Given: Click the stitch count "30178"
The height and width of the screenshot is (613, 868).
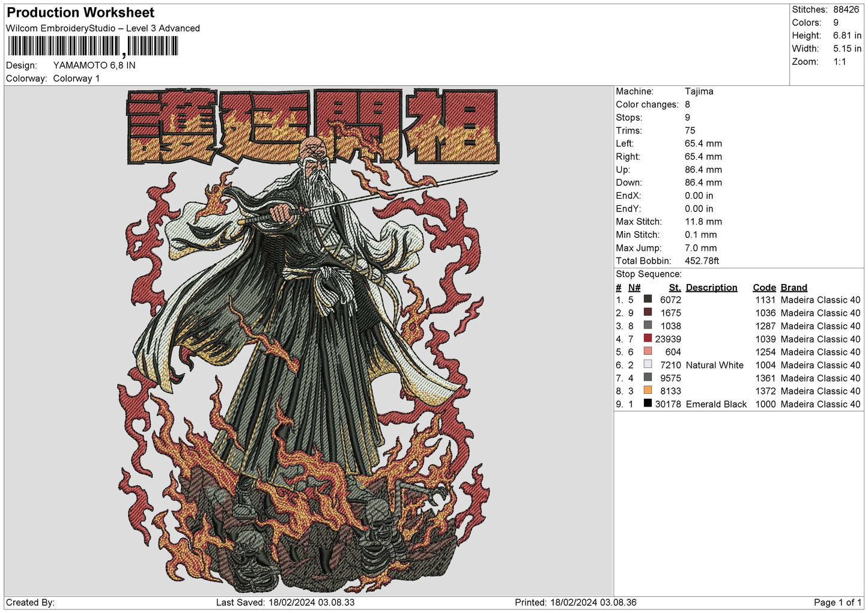Looking at the screenshot, I should tap(668, 405).
